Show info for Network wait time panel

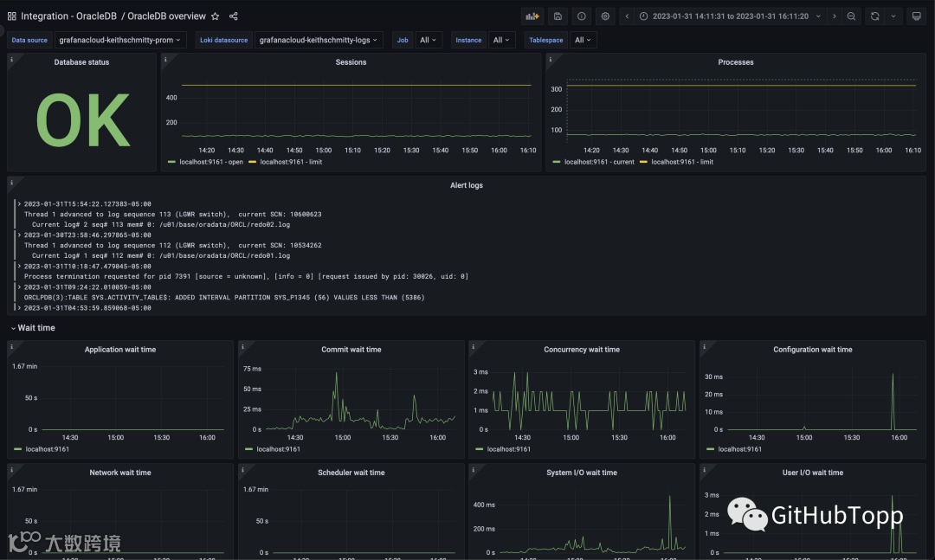click(11, 469)
